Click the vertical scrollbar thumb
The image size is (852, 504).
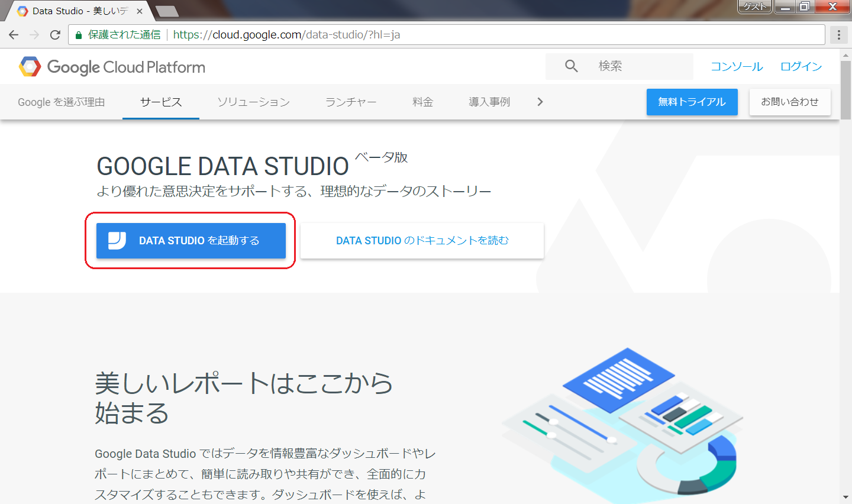[846, 90]
